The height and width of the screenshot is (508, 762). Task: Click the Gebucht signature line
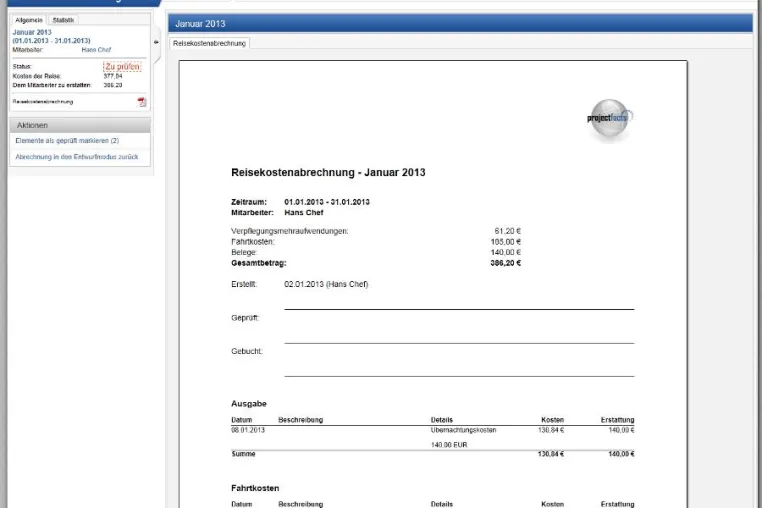coord(459,376)
